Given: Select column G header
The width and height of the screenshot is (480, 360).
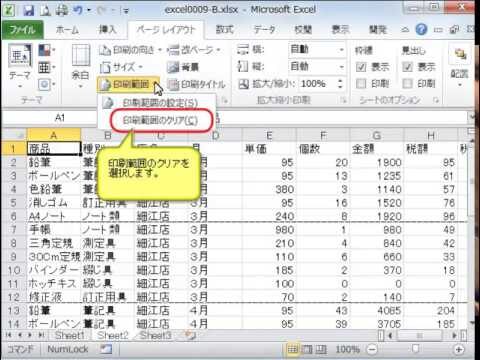Looking at the screenshot, I should 377,135.
